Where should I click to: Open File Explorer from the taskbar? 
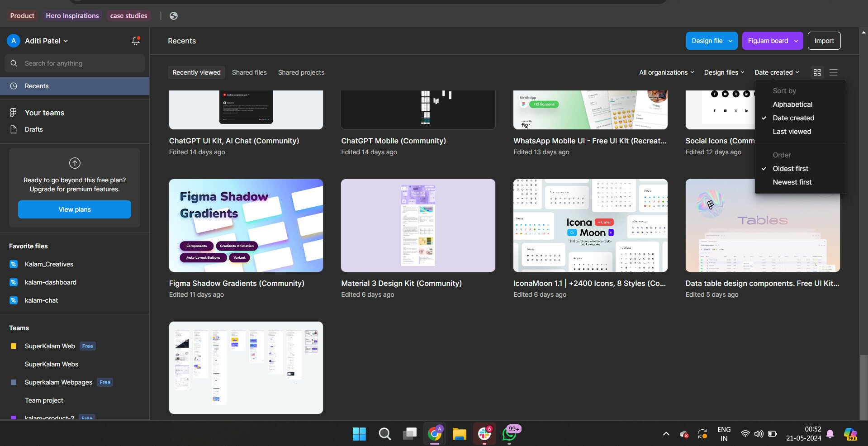point(460,434)
